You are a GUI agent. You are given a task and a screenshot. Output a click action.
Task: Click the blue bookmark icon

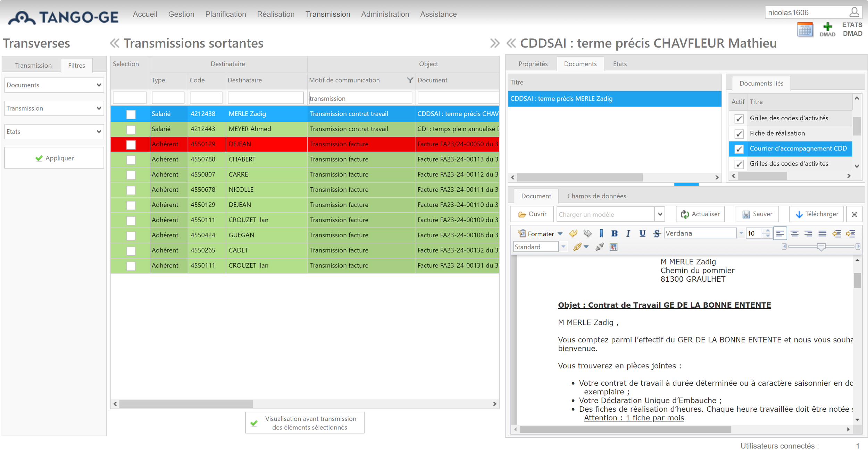click(x=601, y=233)
